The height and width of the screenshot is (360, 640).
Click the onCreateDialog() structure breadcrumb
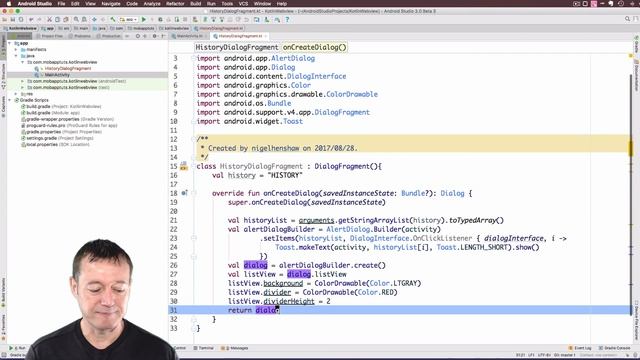pos(315,47)
